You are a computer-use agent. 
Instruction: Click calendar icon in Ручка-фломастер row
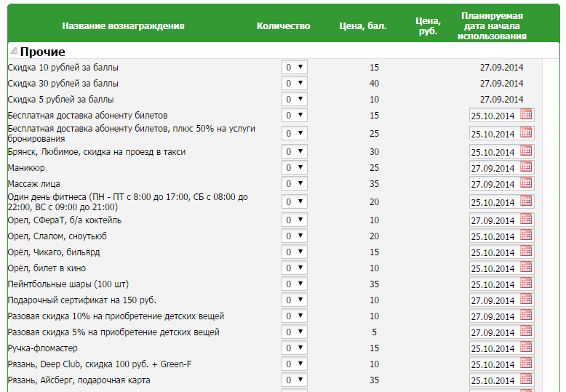click(526, 348)
